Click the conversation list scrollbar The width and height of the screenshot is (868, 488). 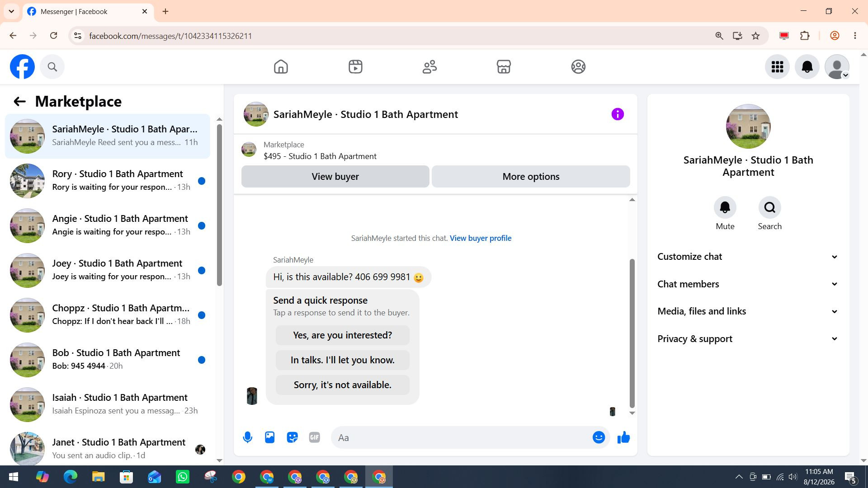(x=219, y=205)
